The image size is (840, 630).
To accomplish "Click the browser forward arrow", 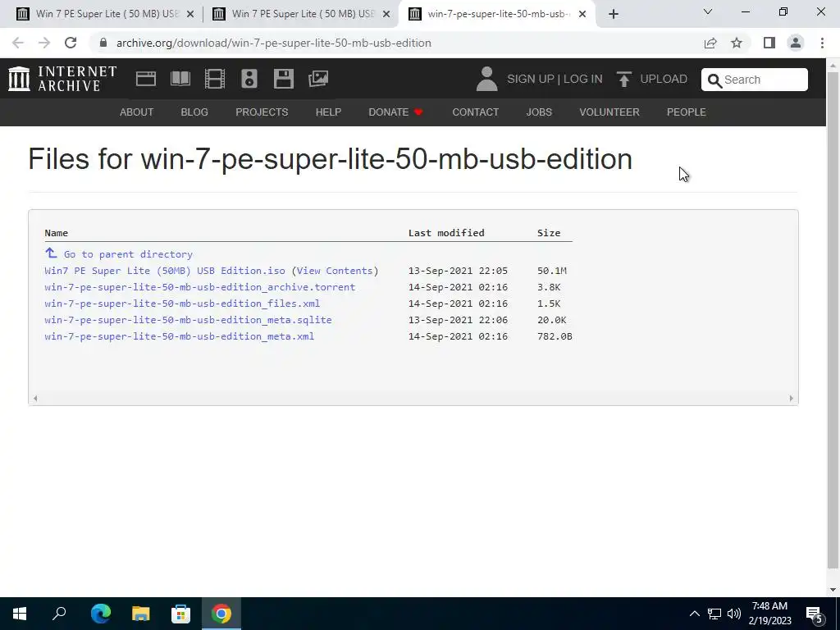I will (44, 43).
